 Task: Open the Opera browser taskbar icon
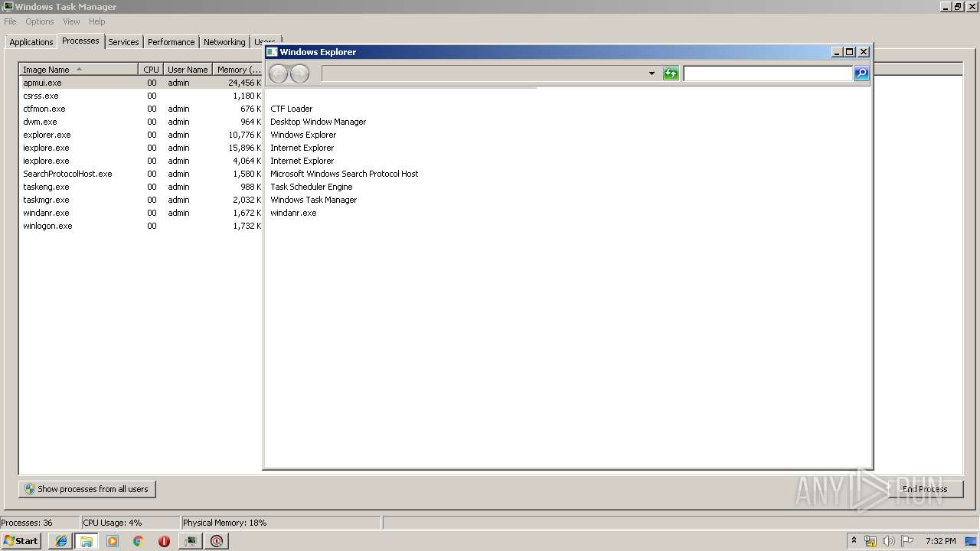(164, 541)
